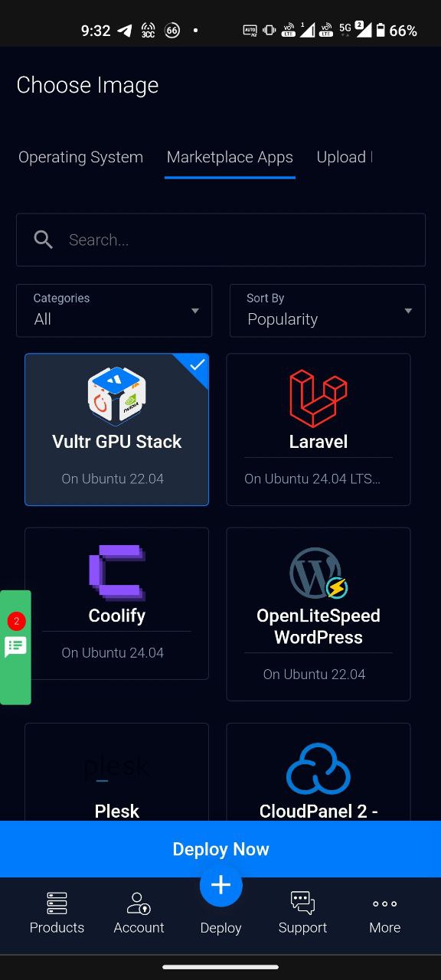Click the Choose Image heading

tap(87, 85)
